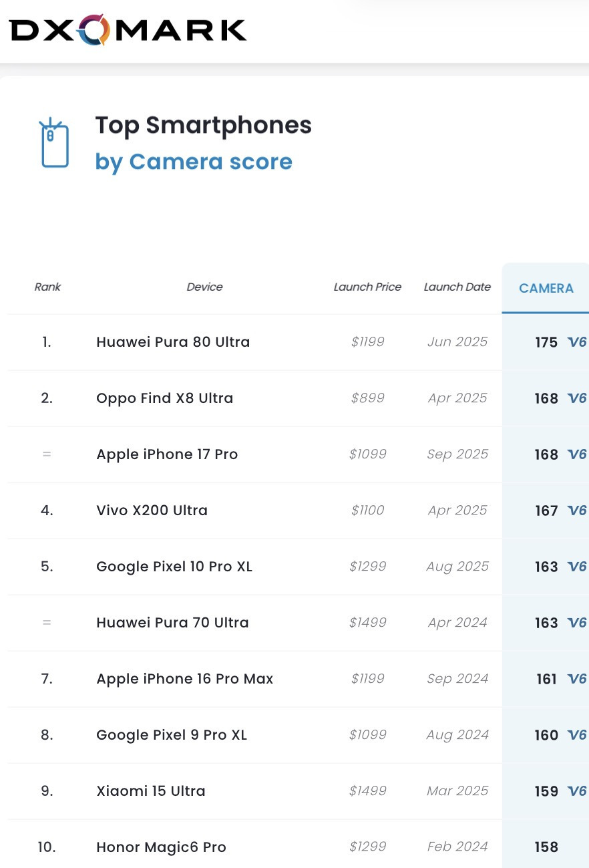Click the Rank column header
This screenshot has width=589, height=868.
point(47,287)
